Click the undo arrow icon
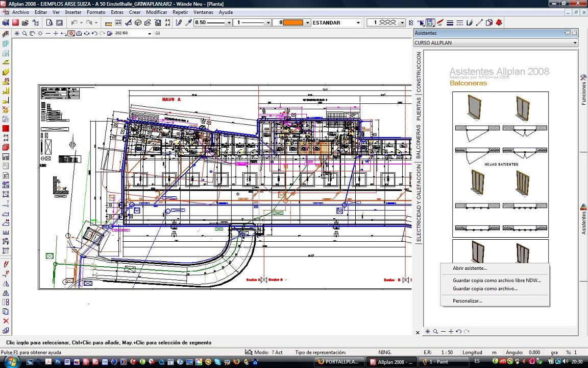The image size is (588, 368). coord(74,22)
